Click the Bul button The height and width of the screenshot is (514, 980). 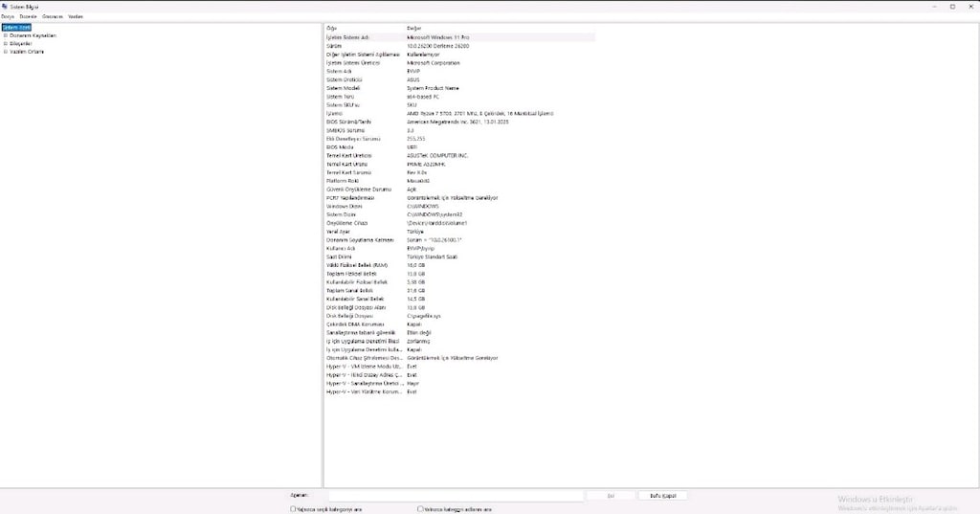click(x=611, y=495)
